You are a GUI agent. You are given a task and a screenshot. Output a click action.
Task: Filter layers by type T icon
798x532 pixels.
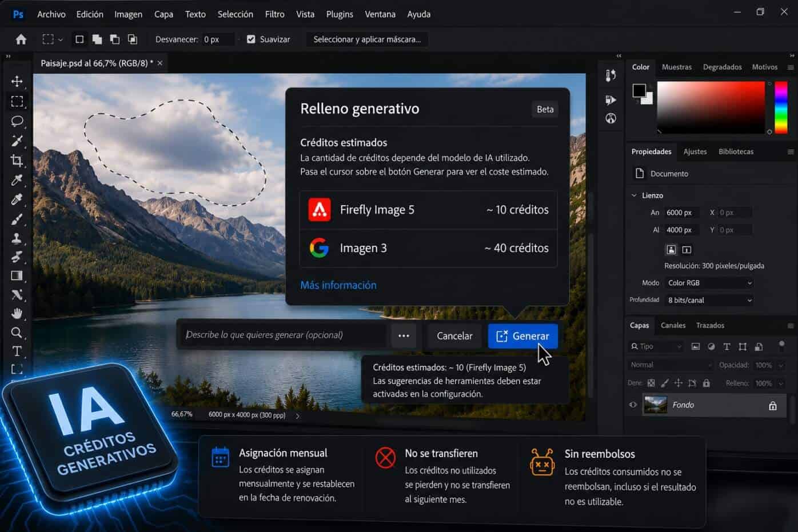pyautogui.click(x=727, y=346)
